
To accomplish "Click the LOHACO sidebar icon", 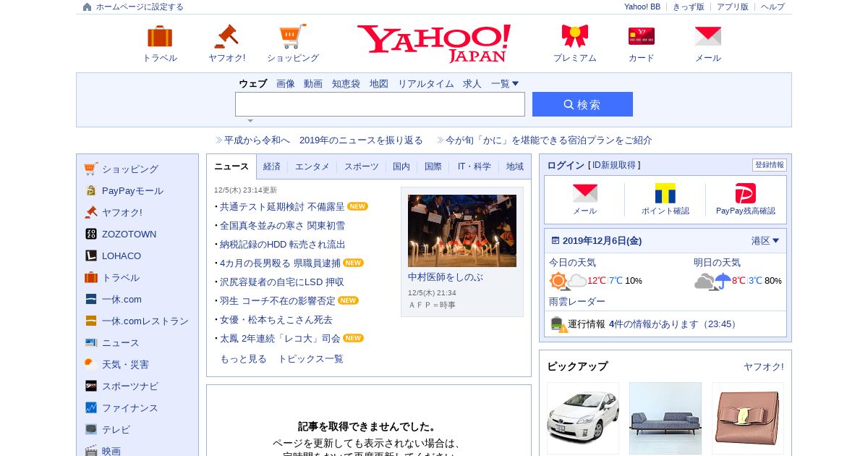I will pos(90,256).
